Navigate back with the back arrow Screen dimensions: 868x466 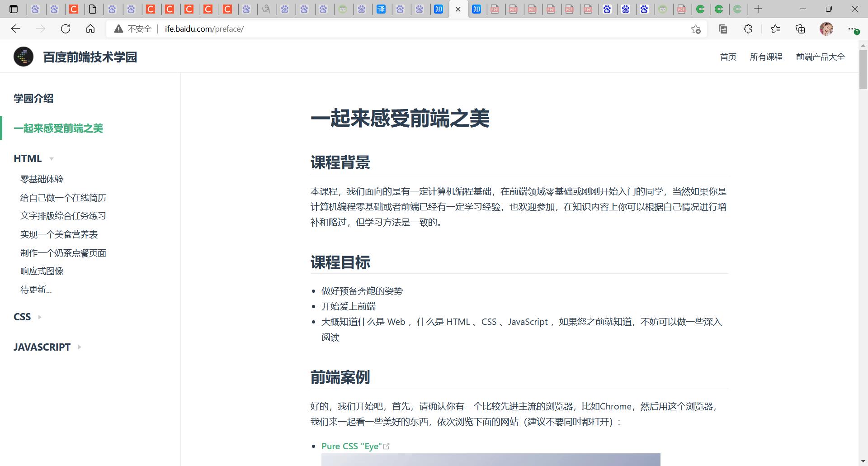tap(16, 29)
